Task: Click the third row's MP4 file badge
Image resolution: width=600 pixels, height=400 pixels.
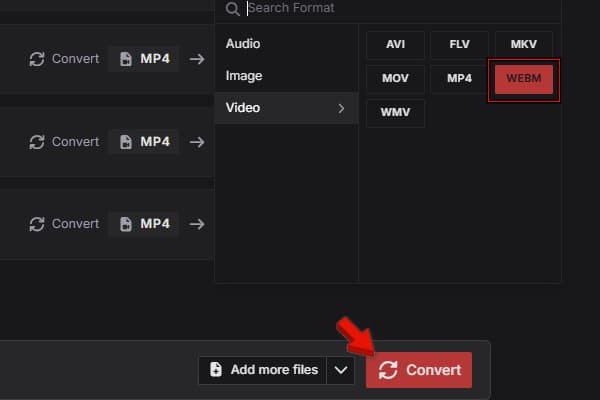Action: [144, 224]
